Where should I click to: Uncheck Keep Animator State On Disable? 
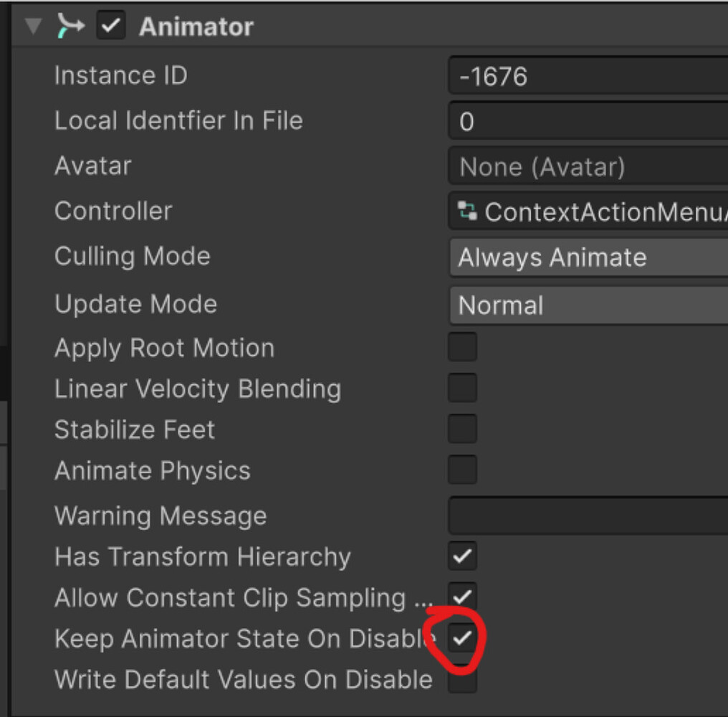(x=462, y=638)
